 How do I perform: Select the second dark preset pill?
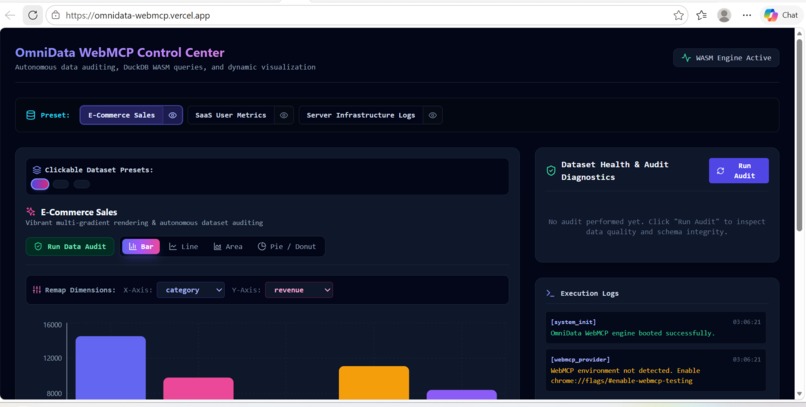click(x=61, y=184)
